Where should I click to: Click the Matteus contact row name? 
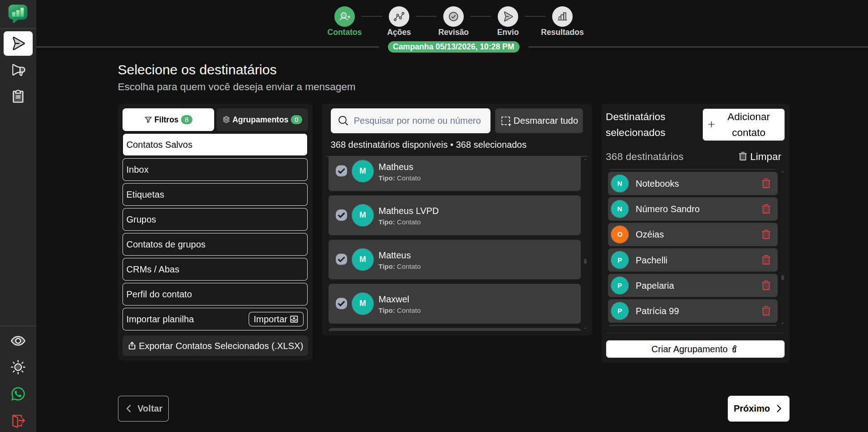pyautogui.click(x=394, y=255)
